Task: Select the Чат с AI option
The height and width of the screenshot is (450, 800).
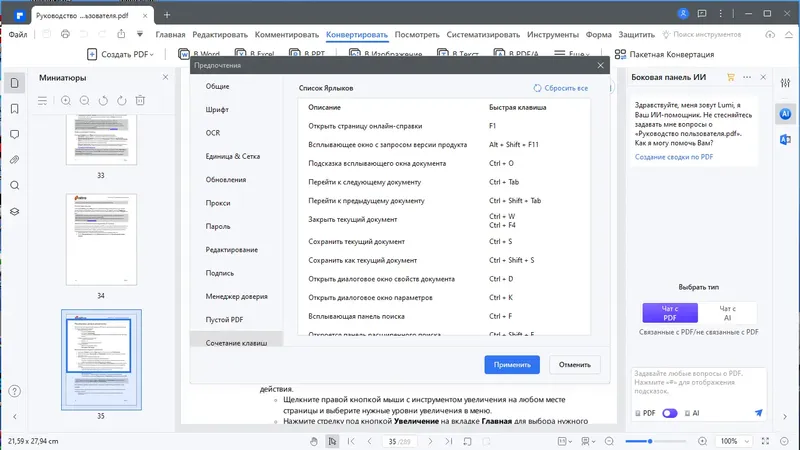Action: (728, 313)
